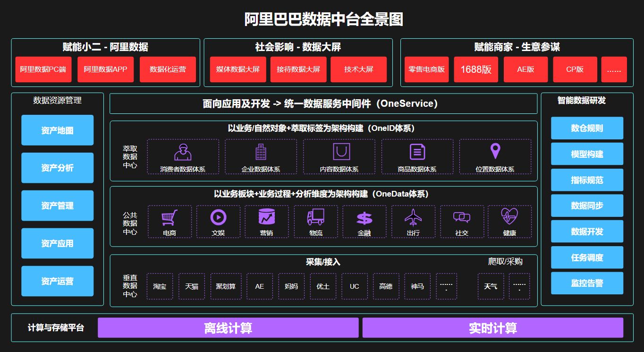Open 资产地图 in 数据资源管理

coord(58,130)
